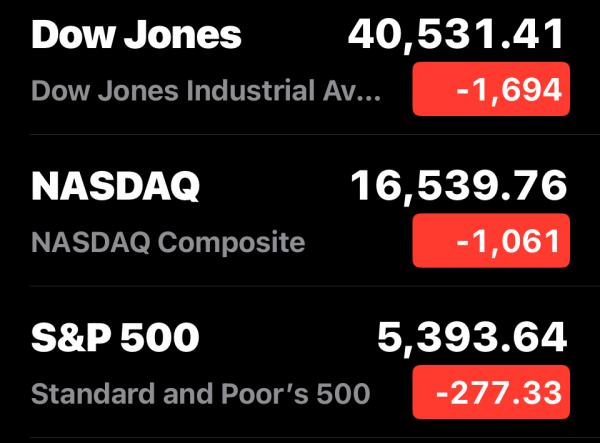Click the Dow Jones Industrial Av... subtitle
600x443 pixels.
pyautogui.click(x=206, y=90)
